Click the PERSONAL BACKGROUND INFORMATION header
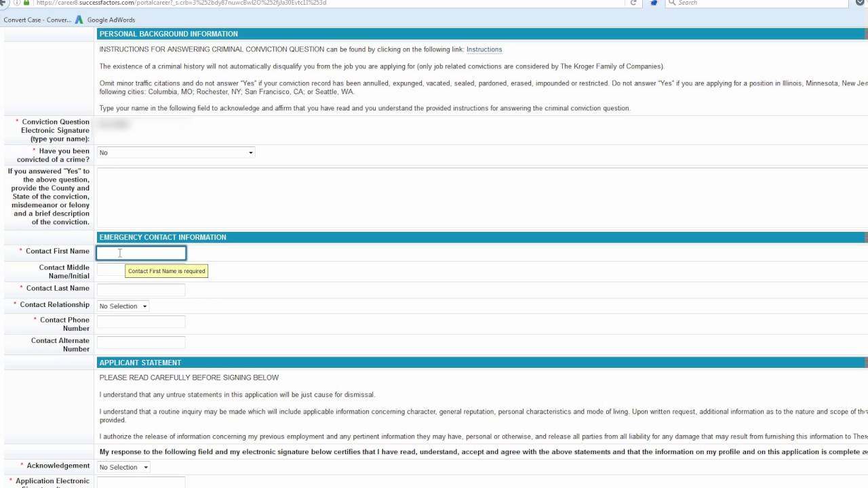This screenshot has width=868, height=488. pyautogui.click(x=482, y=34)
